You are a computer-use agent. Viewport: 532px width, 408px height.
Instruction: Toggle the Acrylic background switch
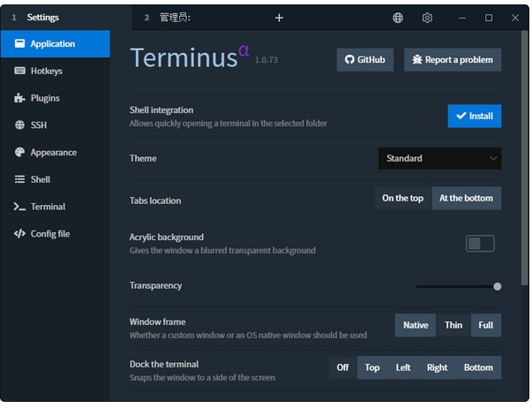[x=480, y=244]
